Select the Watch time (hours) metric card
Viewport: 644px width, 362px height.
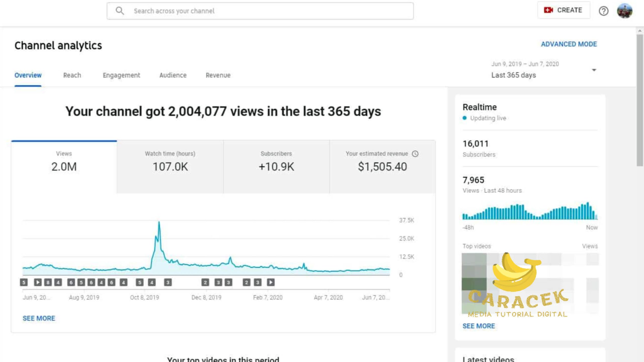coord(170,166)
